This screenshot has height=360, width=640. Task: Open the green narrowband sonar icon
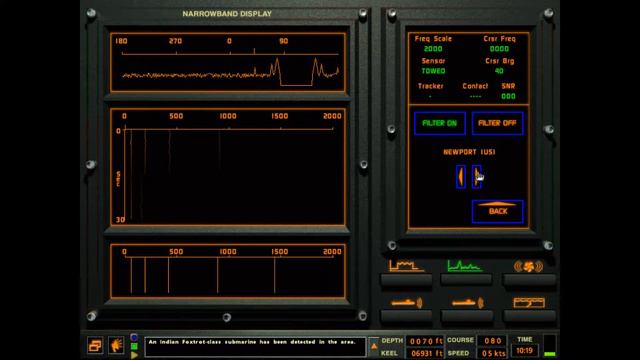(465, 266)
